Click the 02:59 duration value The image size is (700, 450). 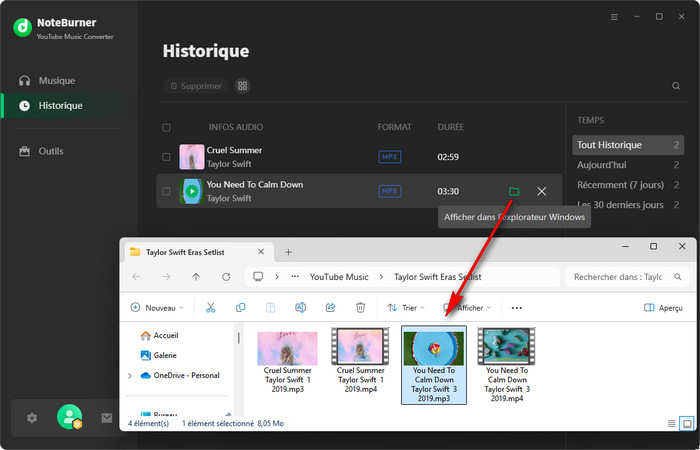(x=448, y=157)
